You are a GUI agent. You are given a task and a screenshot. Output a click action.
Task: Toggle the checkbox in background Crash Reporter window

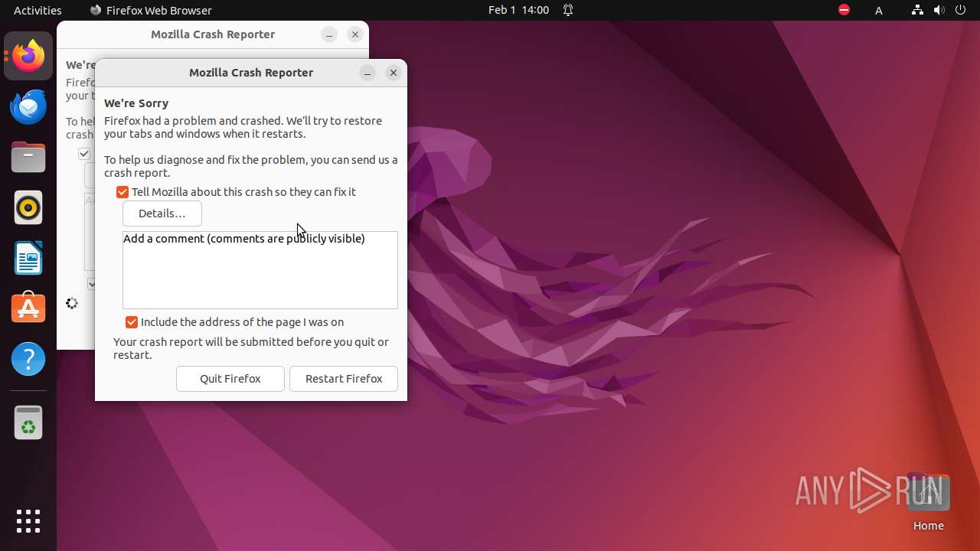pyautogui.click(x=84, y=154)
